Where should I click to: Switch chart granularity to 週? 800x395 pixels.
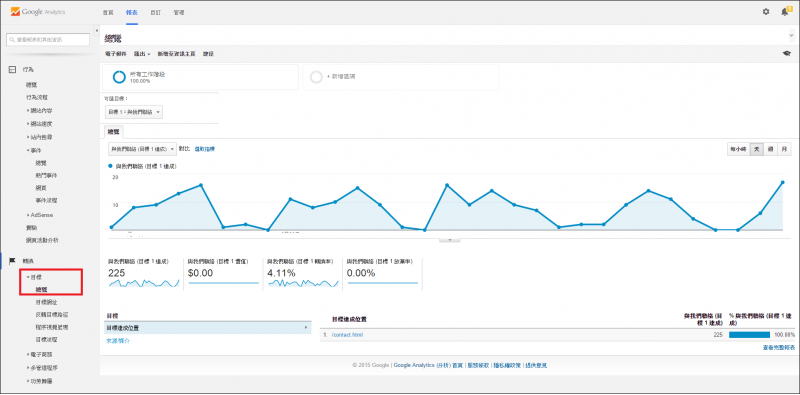pos(770,149)
